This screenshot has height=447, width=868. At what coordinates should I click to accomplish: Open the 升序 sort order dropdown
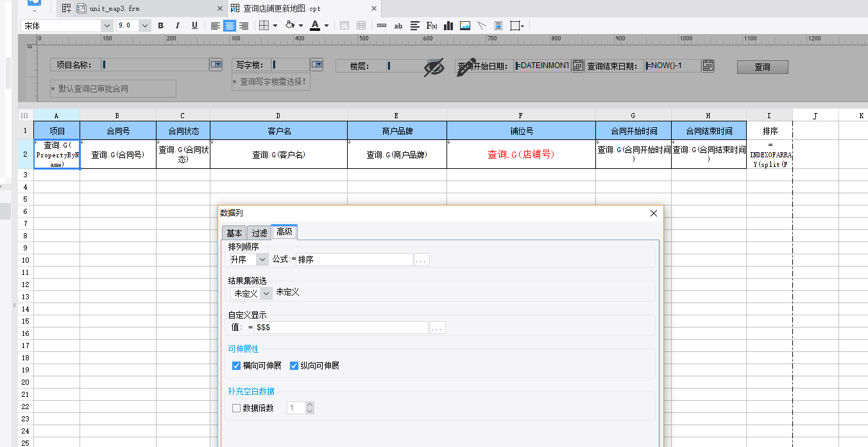(x=248, y=259)
